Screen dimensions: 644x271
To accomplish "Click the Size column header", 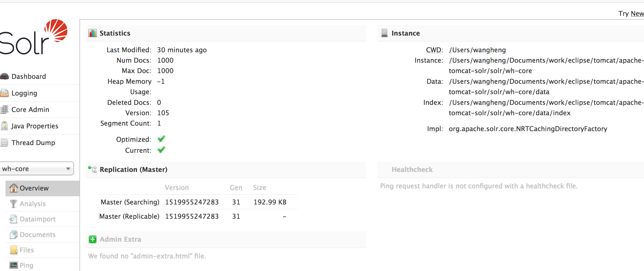I will pyautogui.click(x=260, y=188).
